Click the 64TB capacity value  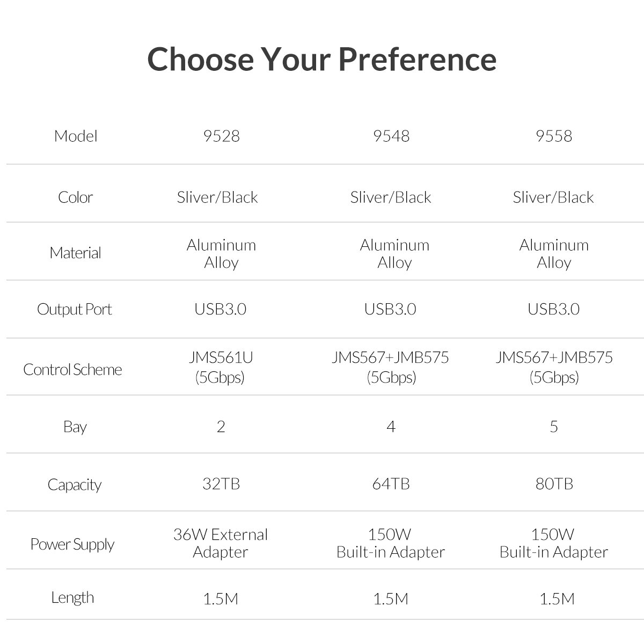point(391,484)
